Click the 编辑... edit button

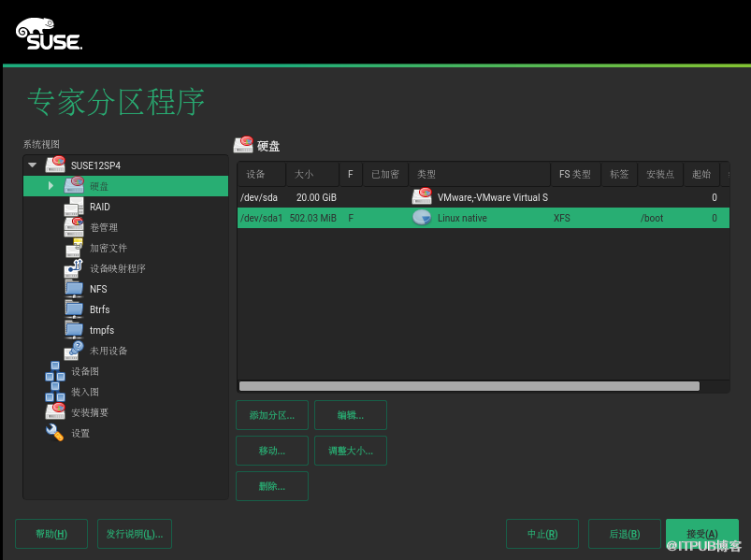pyautogui.click(x=351, y=415)
